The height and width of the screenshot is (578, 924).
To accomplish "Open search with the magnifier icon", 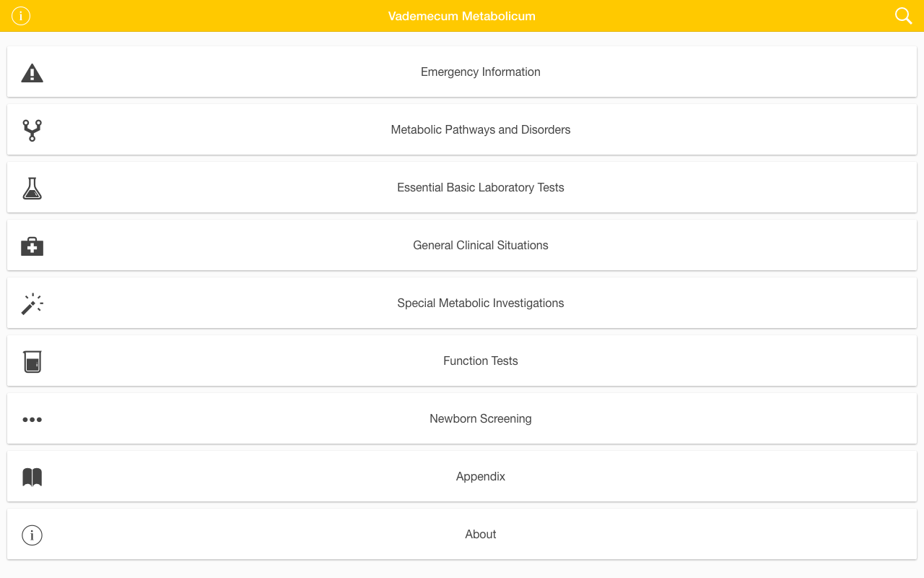I will [x=903, y=16].
